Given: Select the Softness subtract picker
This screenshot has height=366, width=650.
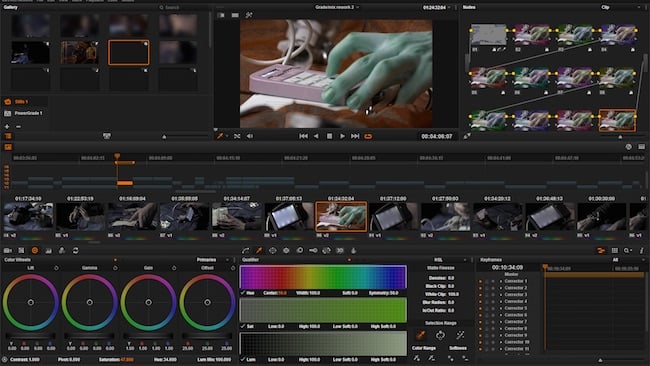Looking at the screenshot, I should 465,358.
